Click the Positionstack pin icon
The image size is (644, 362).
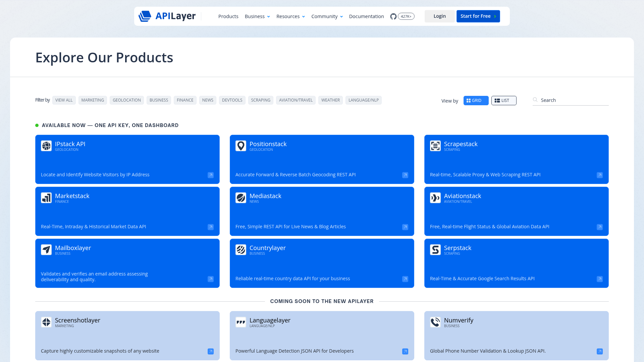[241, 146]
